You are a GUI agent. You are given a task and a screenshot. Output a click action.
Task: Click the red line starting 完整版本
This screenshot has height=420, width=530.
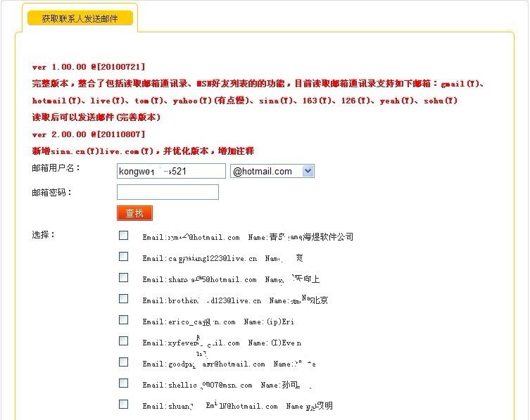[x=258, y=84]
